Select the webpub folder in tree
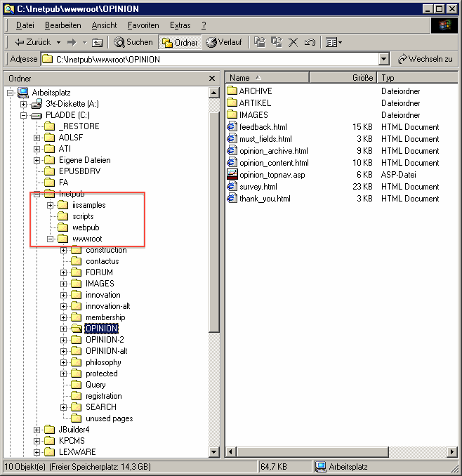 79,227
